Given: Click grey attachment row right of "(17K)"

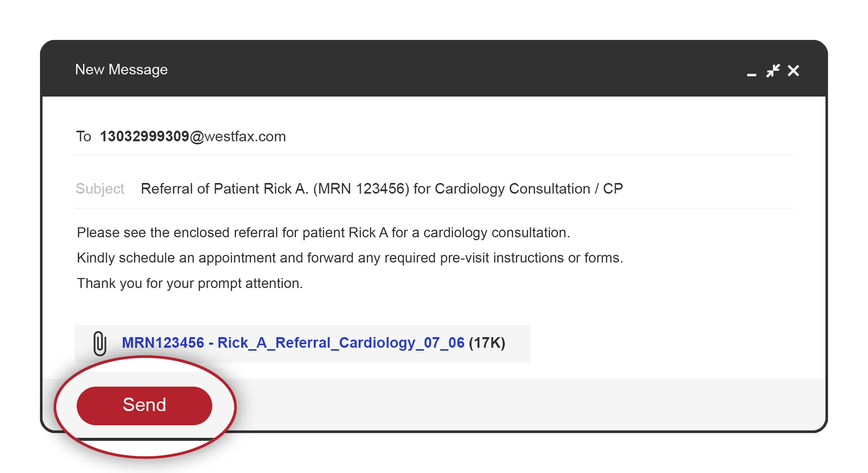Looking at the screenshot, I should coord(518,343).
